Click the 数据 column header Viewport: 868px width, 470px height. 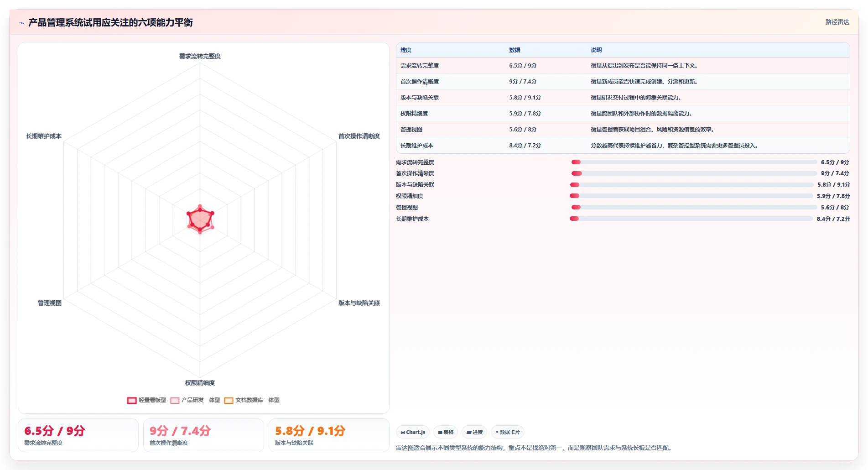tap(515, 50)
